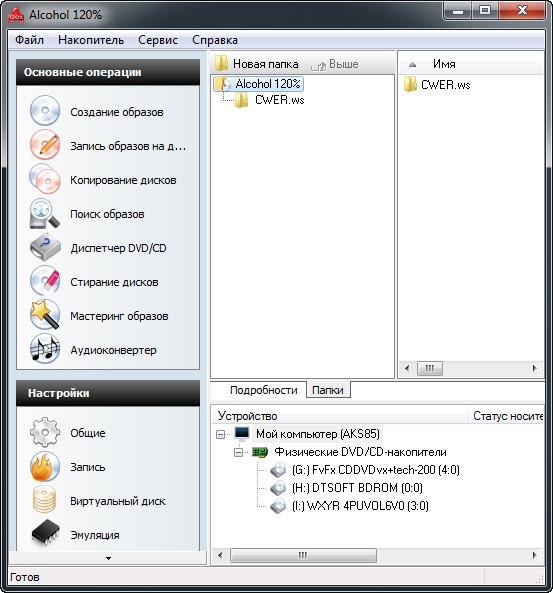Click the file list horizontal scrollbar thumb
This screenshot has height=593, width=553.
coord(430,368)
